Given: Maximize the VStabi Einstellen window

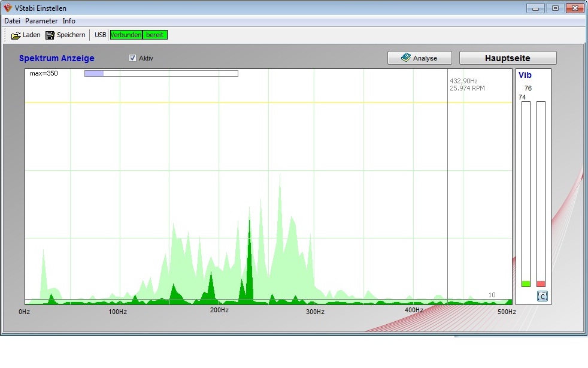Looking at the screenshot, I should pyautogui.click(x=555, y=8).
